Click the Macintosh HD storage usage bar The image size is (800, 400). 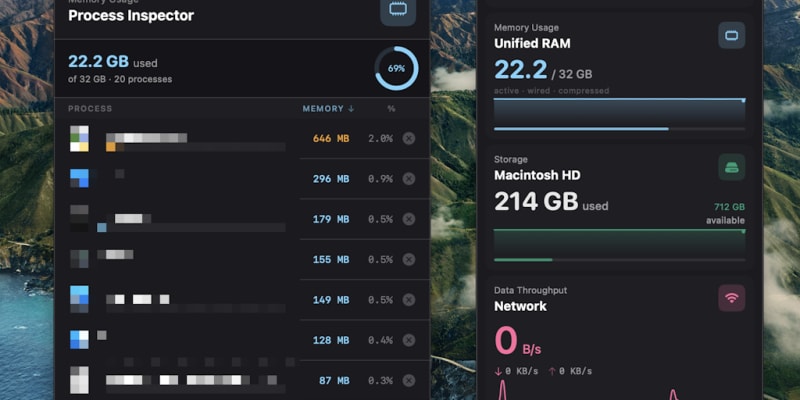619,245
